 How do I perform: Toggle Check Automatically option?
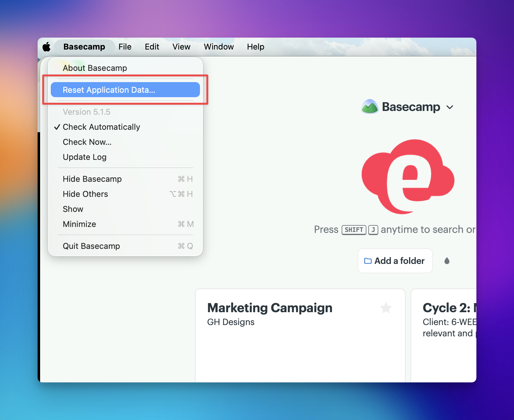[x=125, y=127]
